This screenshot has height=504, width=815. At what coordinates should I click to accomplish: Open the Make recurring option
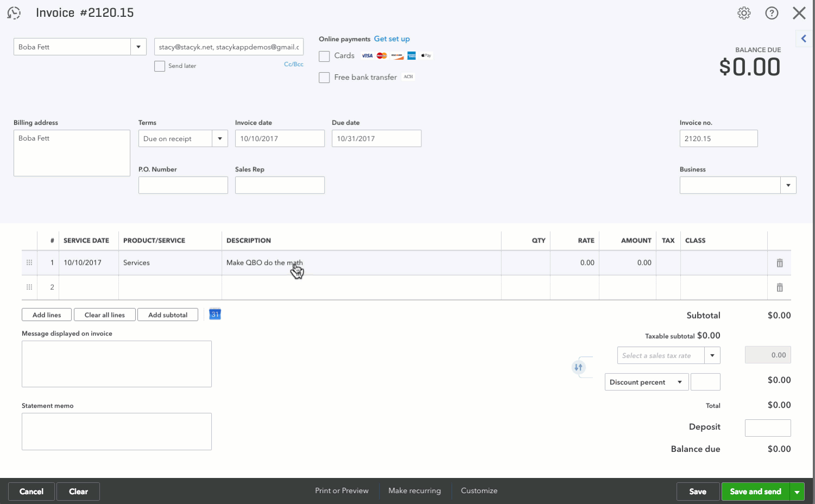coord(414,490)
